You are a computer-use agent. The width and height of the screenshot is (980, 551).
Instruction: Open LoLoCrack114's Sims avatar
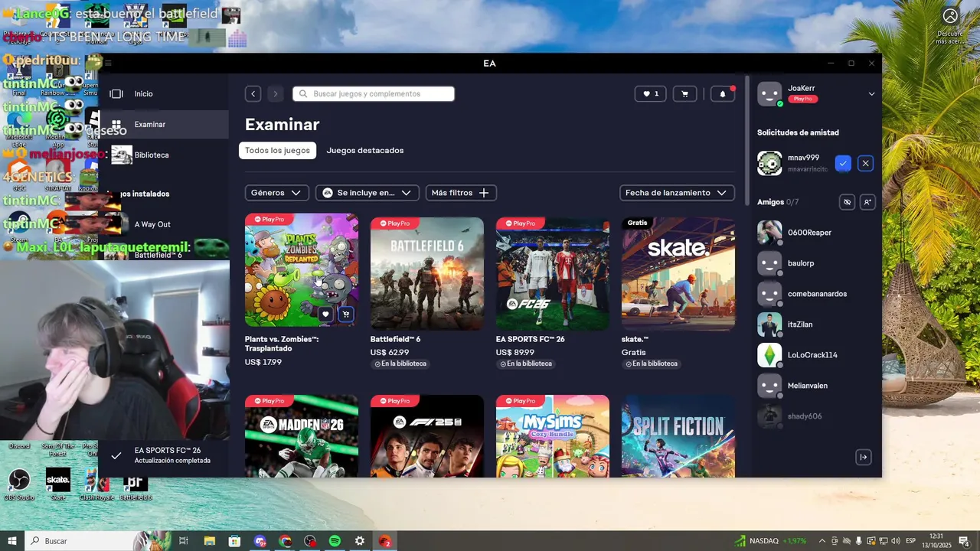[x=769, y=355]
